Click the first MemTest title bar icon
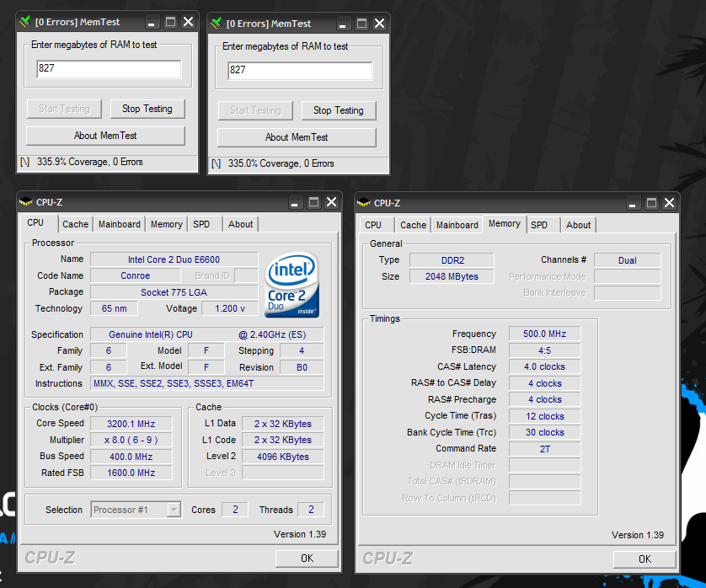This screenshot has width=706, height=588. [26, 22]
